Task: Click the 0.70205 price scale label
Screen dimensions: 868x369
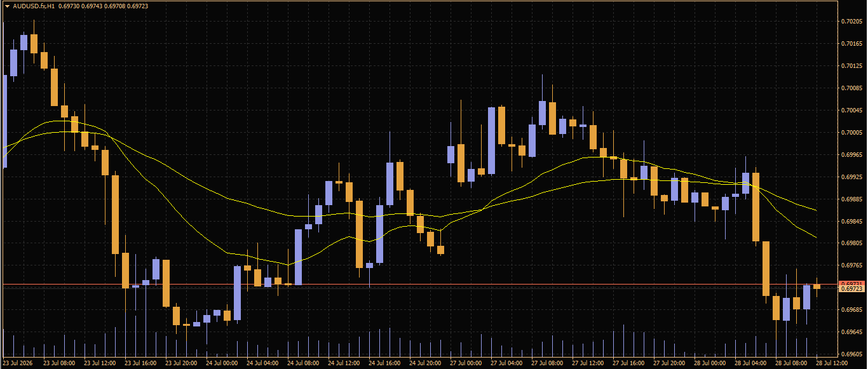Action: click(851, 22)
